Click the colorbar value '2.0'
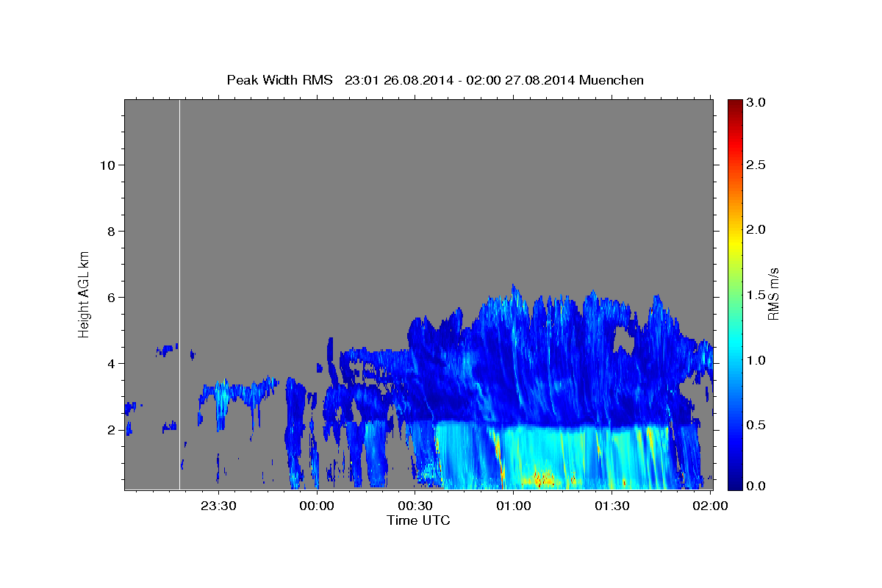The image size is (882, 588). click(756, 229)
